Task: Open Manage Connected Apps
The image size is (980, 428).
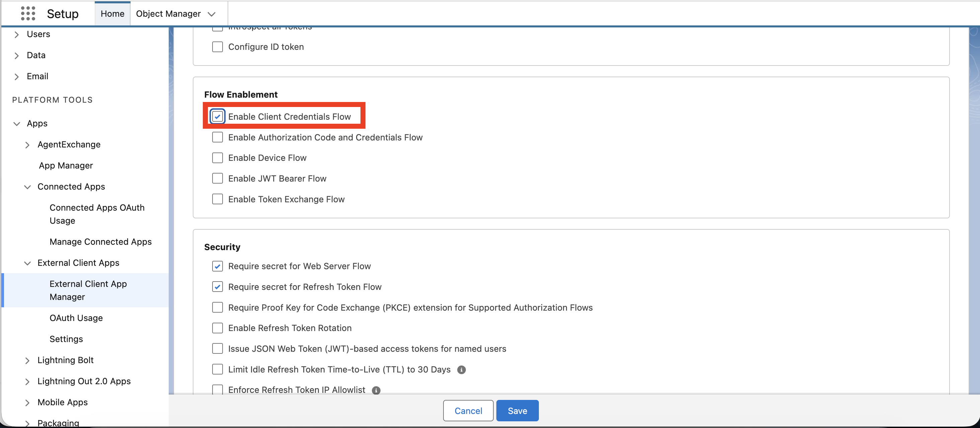Action: coord(100,242)
